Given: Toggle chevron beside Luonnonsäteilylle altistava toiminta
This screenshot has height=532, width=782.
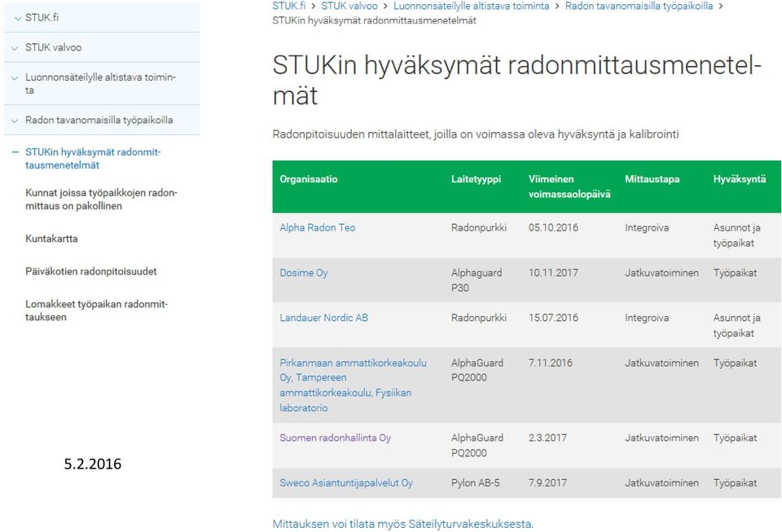Looking at the screenshot, I should point(15,78).
